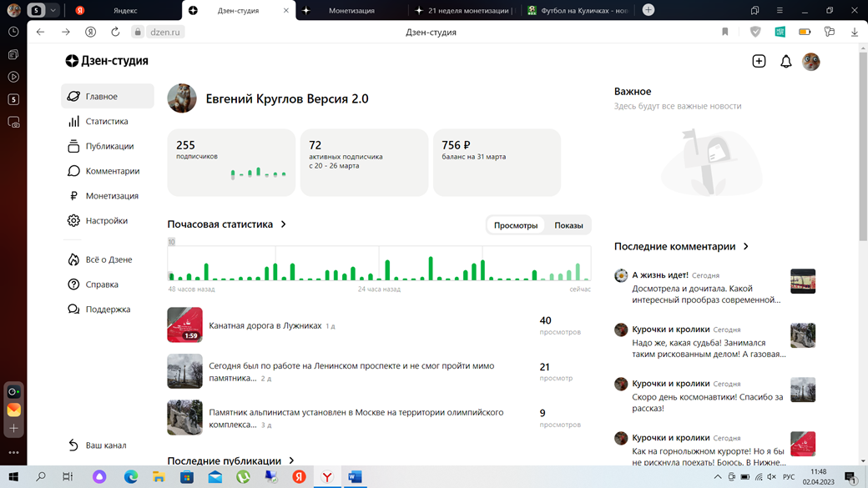Click the thumbnail beside the горнолыжном курорте comment
This screenshot has height=488, width=868.
click(803, 444)
